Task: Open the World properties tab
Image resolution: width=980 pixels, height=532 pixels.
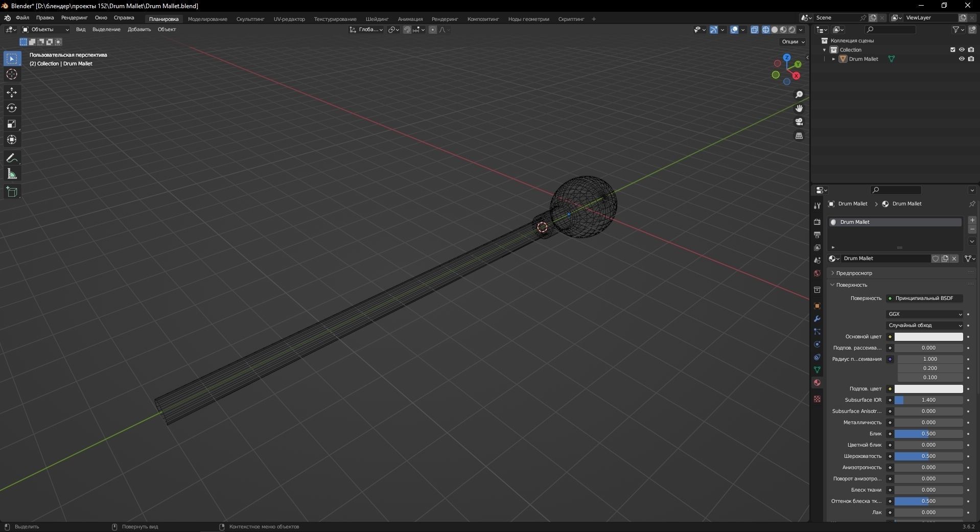Action: (817, 273)
